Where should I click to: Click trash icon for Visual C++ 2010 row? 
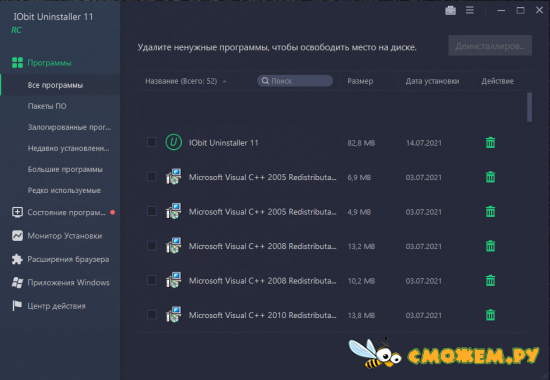[490, 315]
